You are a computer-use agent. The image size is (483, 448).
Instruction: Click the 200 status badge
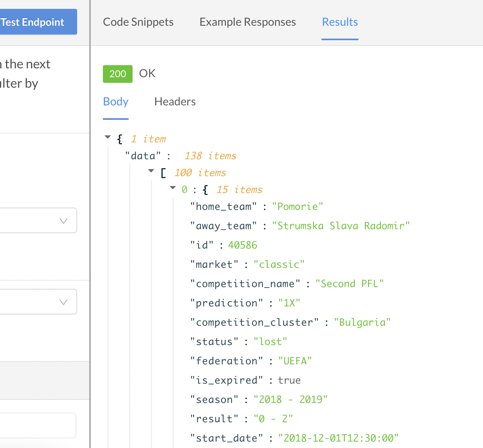118,74
